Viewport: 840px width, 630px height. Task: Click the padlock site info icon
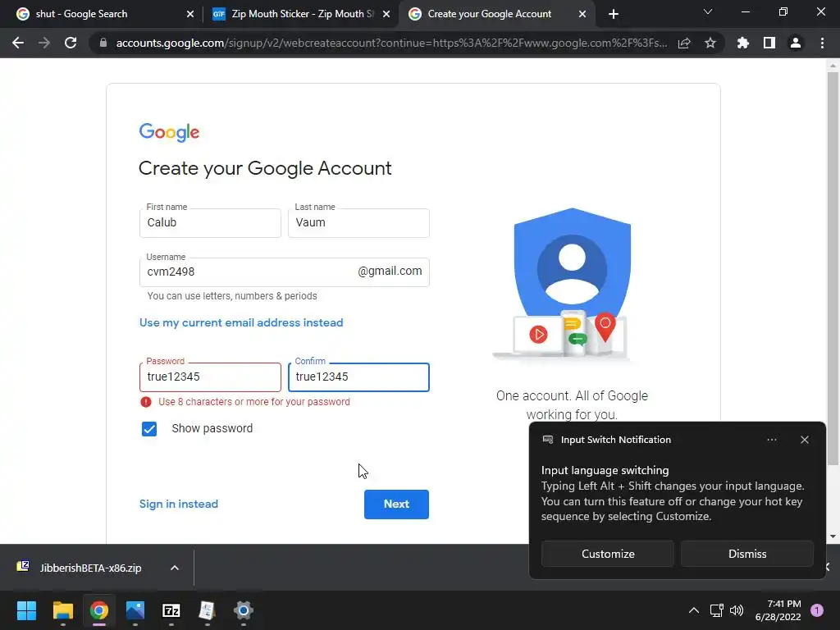click(103, 43)
